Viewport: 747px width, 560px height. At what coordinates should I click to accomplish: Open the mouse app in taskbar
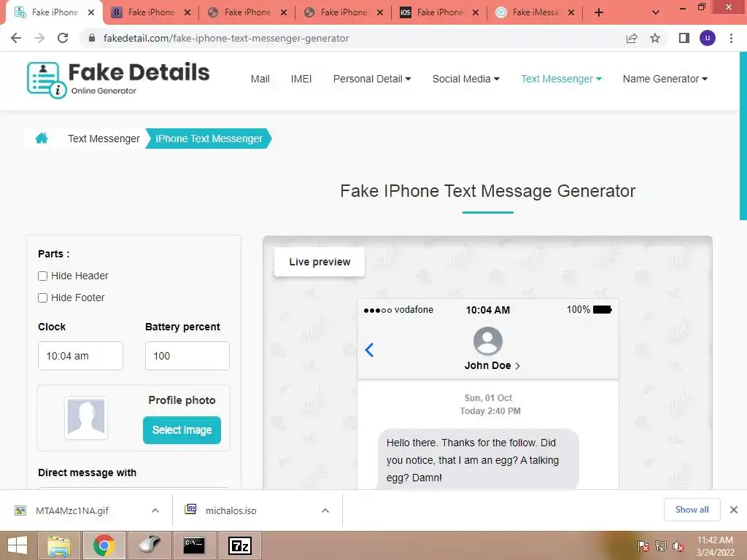[150, 545]
